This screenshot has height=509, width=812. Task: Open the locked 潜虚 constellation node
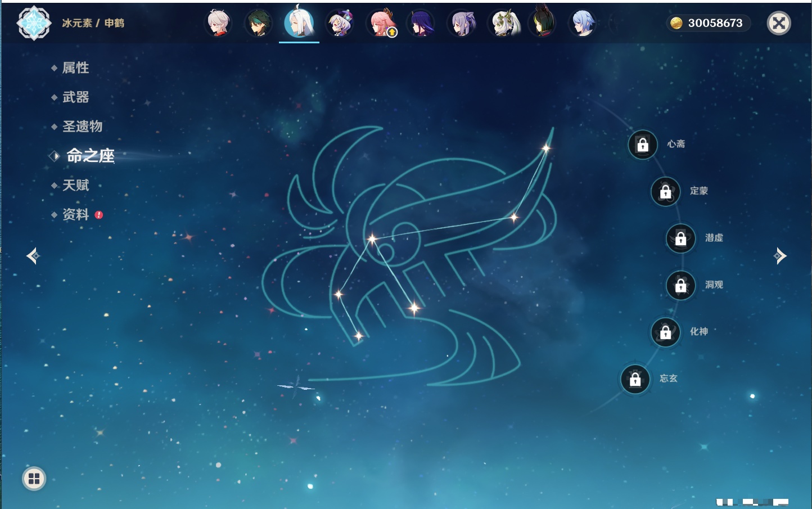click(x=681, y=238)
